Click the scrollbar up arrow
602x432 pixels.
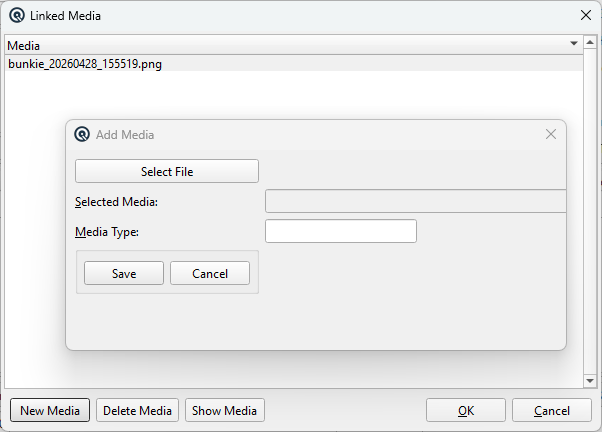click(590, 42)
